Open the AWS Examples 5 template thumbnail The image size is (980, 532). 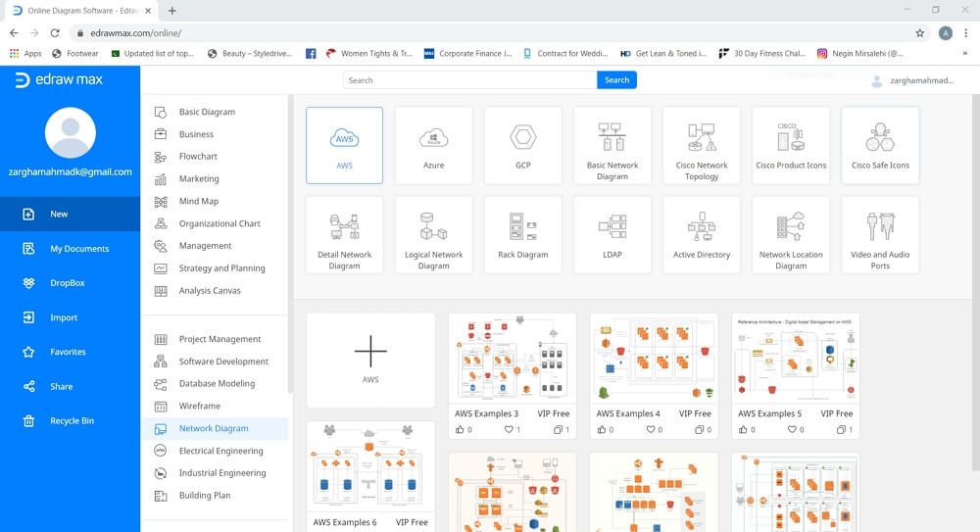pos(796,359)
